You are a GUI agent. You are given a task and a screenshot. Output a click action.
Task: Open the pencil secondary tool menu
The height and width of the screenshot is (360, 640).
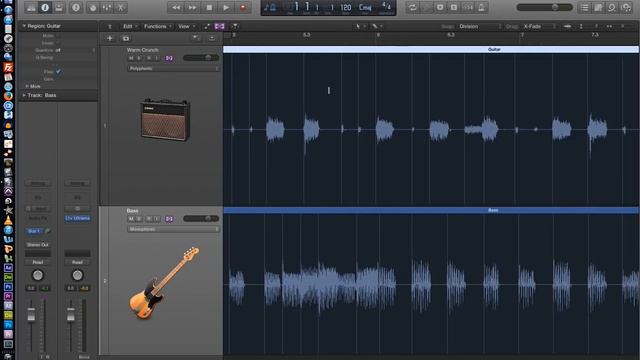point(377,26)
